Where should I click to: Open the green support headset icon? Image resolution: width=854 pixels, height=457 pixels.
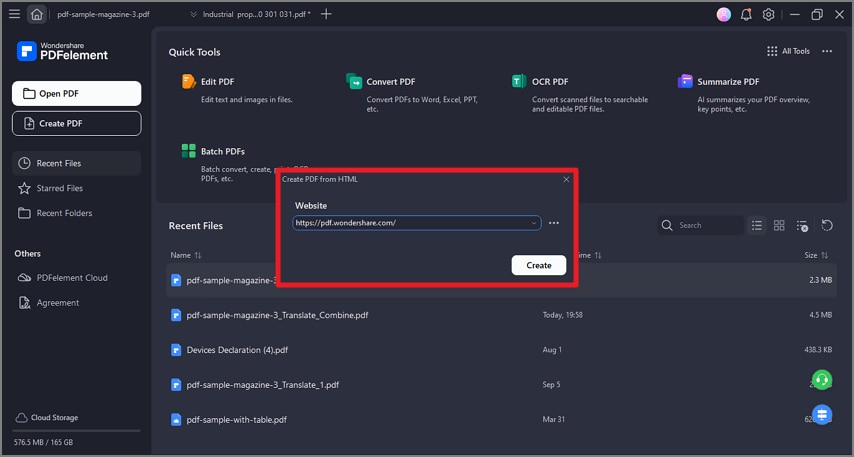(x=822, y=380)
